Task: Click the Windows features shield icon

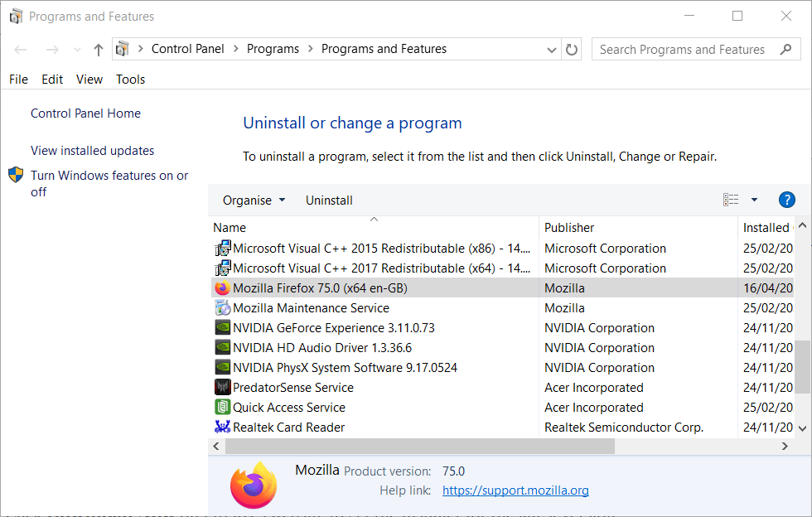Action: (x=16, y=175)
